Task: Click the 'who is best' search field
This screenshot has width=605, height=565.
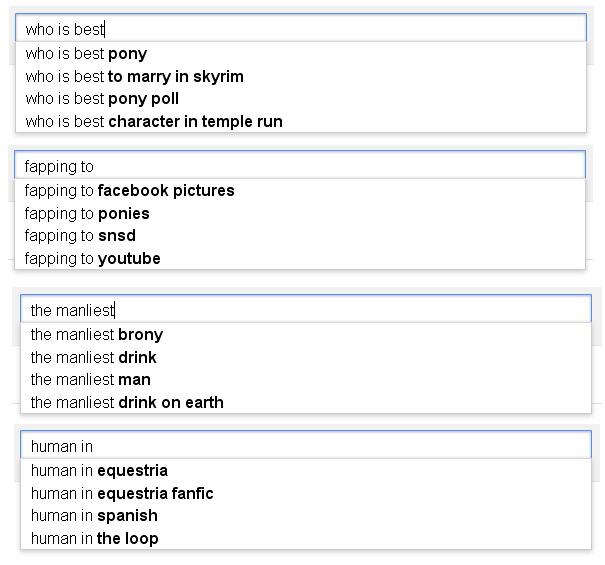Action: (300, 29)
